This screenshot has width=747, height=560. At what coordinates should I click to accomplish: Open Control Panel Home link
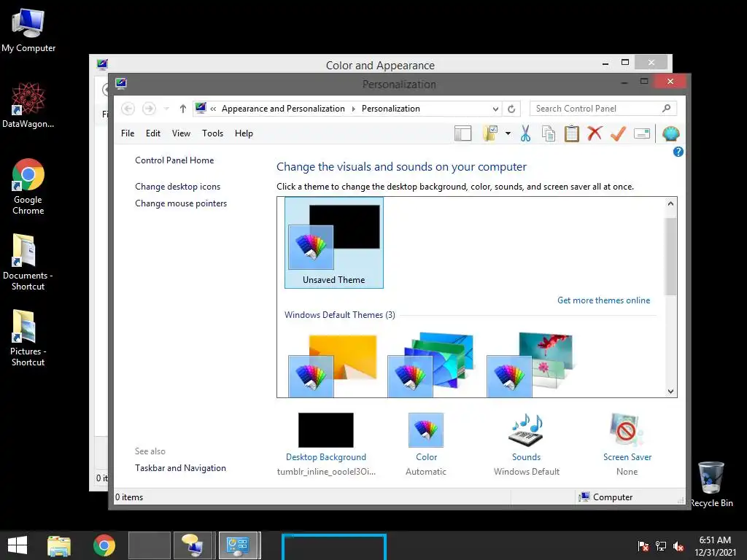click(174, 160)
